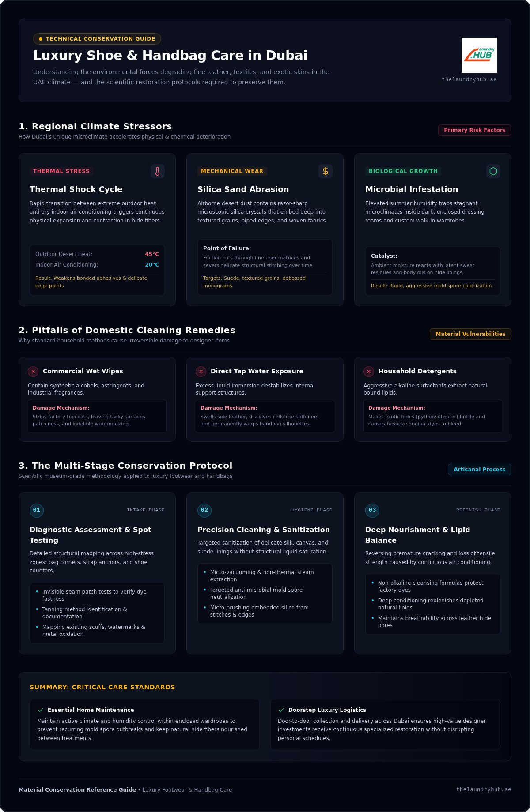Select the 01 Intake Phase step badge
This screenshot has height=812, width=530.
37,510
